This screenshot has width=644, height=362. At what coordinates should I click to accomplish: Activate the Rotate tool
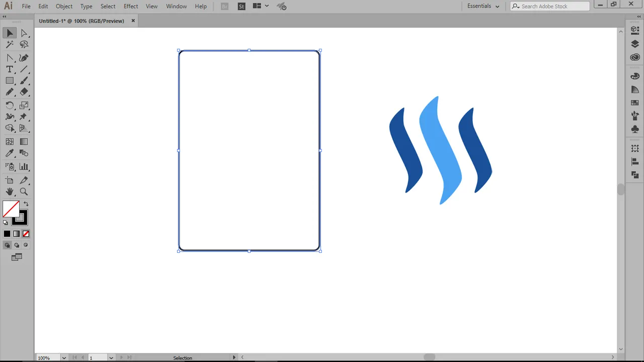10,106
